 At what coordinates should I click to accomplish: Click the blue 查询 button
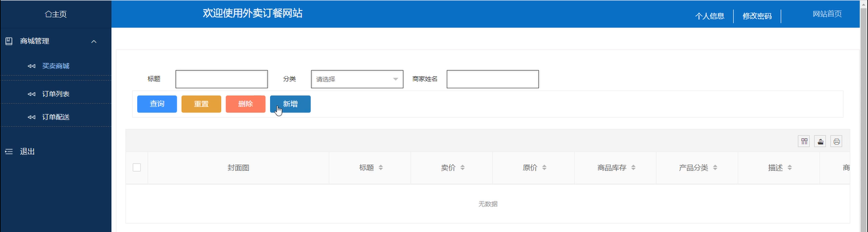(x=157, y=104)
